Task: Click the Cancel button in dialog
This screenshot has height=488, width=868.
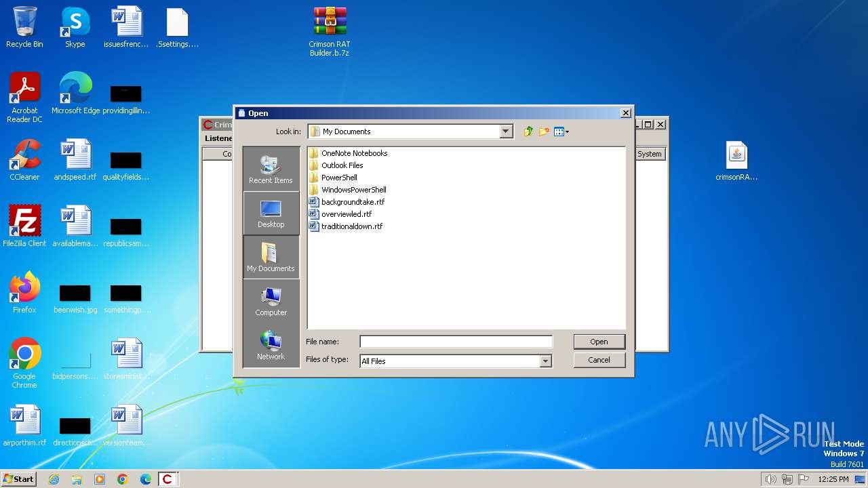Action: pos(599,360)
